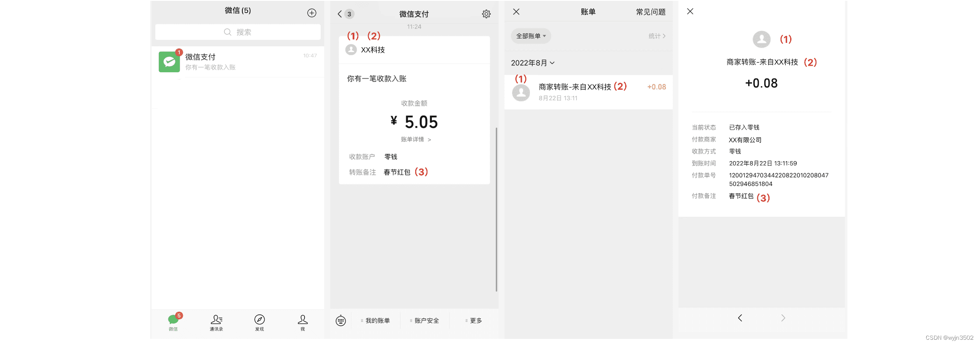The image size is (980, 345).
Task: Open the green 微信支付 chat avatar
Action: tap(169, 62)
